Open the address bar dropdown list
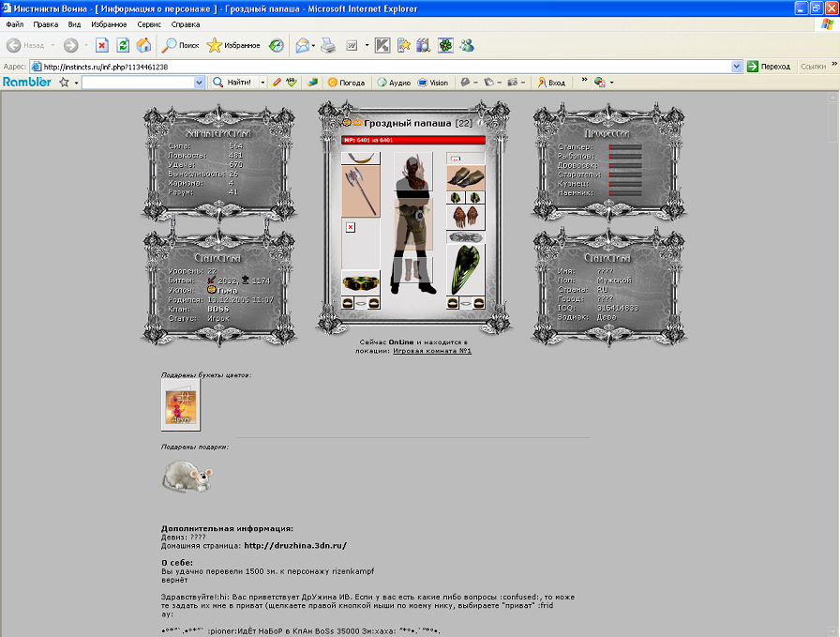This screenshot has width=840, height=637. pyautogui.click(x=737, y=67)
